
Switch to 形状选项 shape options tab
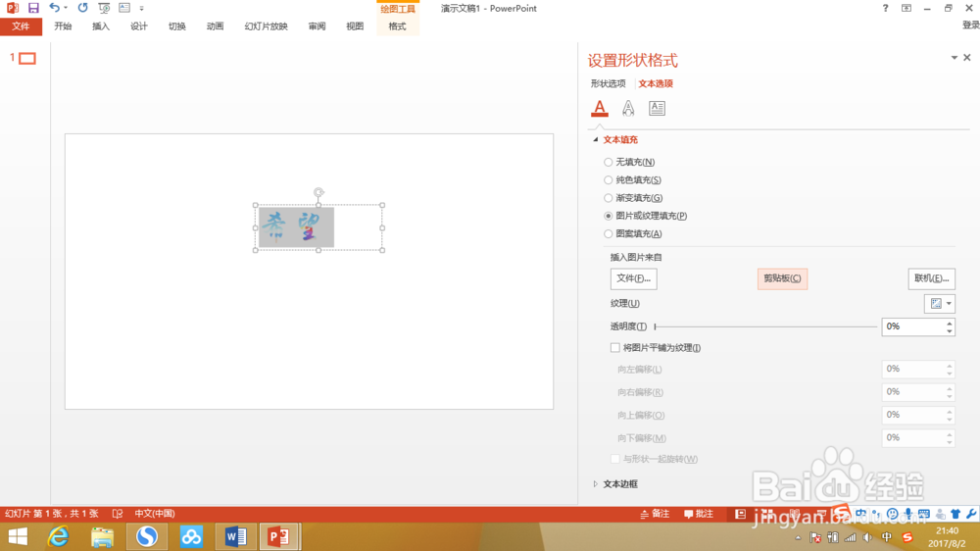point(609,83)
